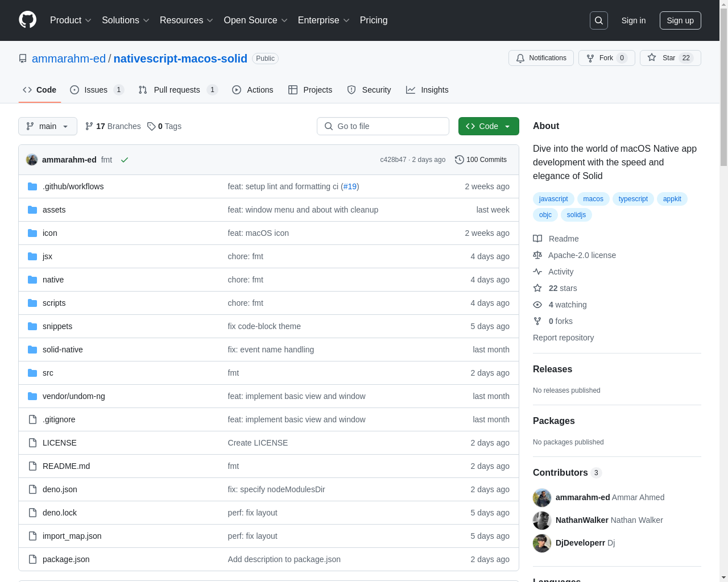Expand the Resources navigation menu
The height and width of the screenshot is (582, 728).
pyautogui.click(x=187, y=20)
